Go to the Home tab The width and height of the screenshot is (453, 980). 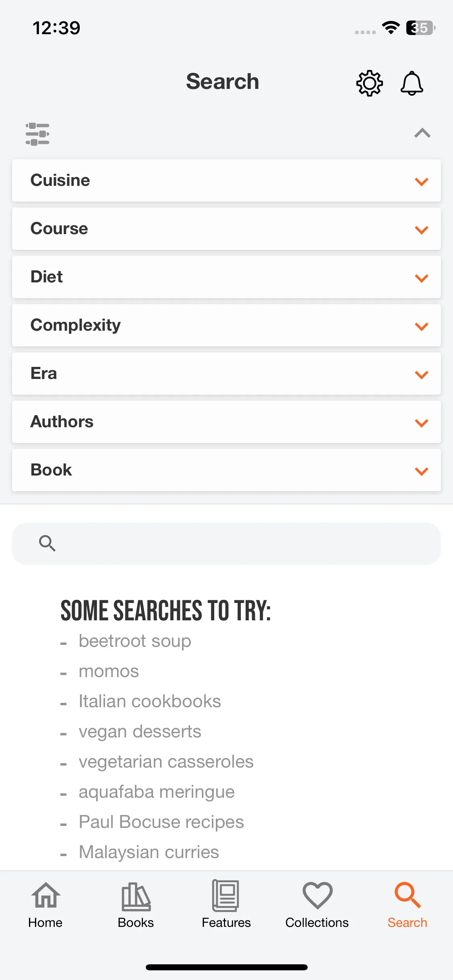click(x=46, y=905)
